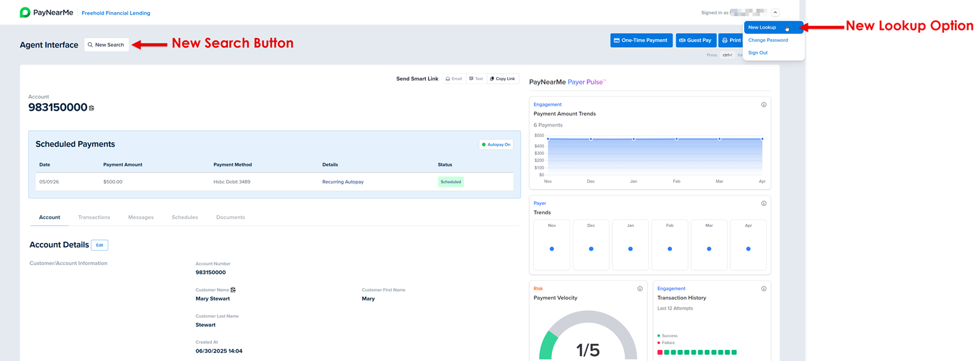The image size is (980, 361).
Task: Select New Lookup from the user menu
Action: pos(773,28)
